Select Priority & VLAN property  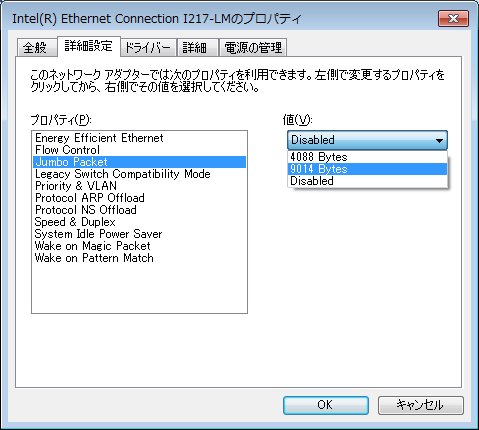pyautogui.click(x=139, y=186)
